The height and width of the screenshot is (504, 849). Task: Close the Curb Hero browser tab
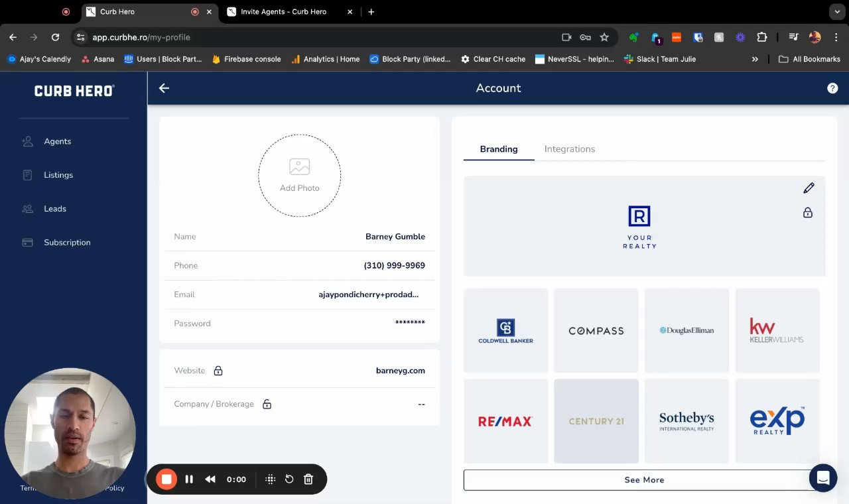point(210,12)
